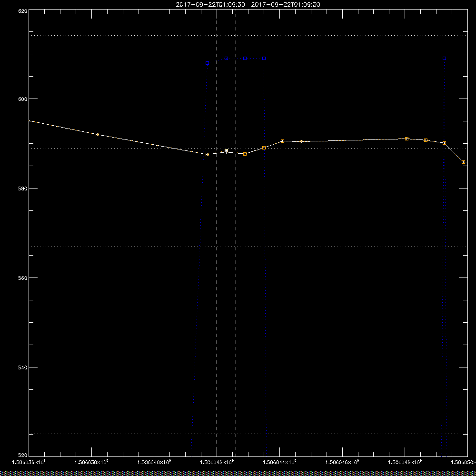476x476 pixels.
Task: Click the white asterisk marker on the selected data point
Action: [x=226, y=151]
